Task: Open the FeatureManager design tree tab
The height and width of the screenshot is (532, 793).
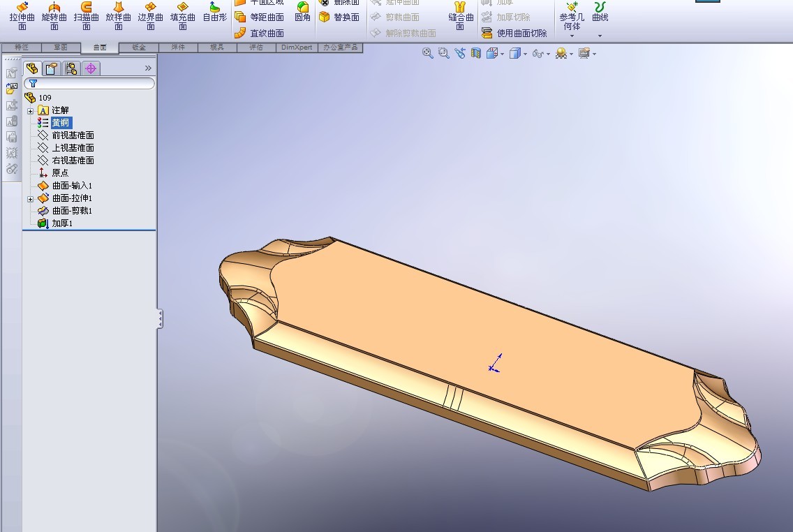Action: 32,68
